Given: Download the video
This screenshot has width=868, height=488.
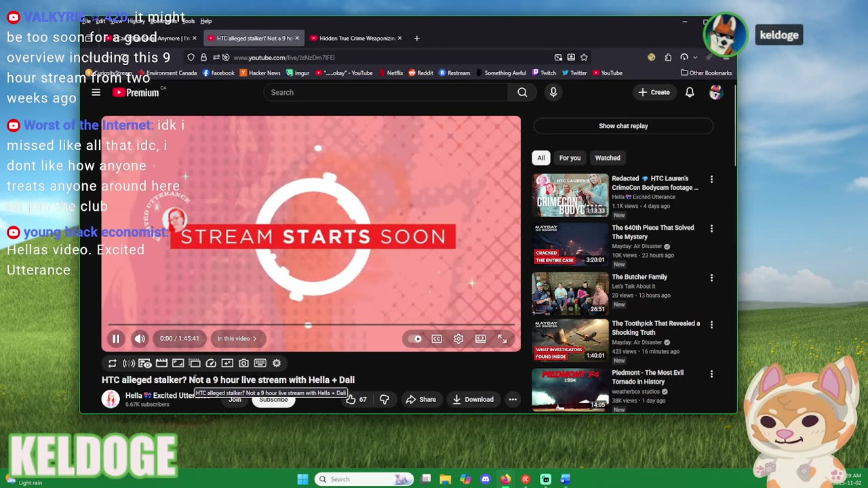Looking at the screenshot, I should pos(473,399).
